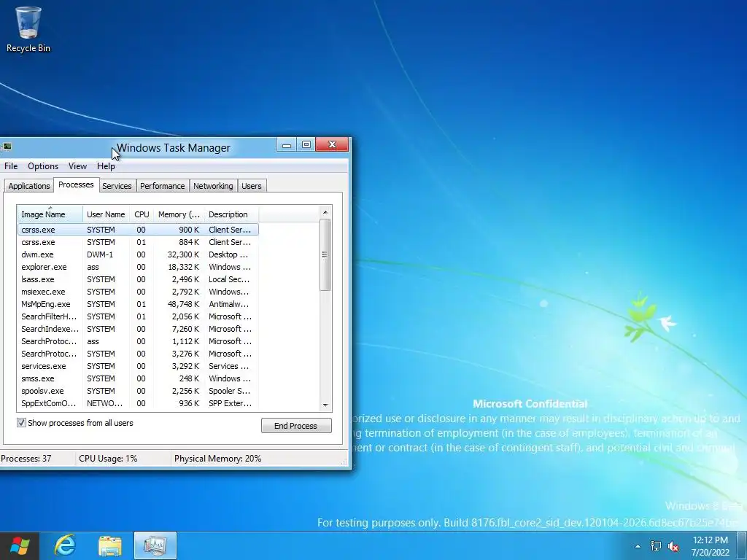Click the Physical Memory: 20% status entry
The height and width of the screenshot is (560, 747).
[x=217, y=459]
